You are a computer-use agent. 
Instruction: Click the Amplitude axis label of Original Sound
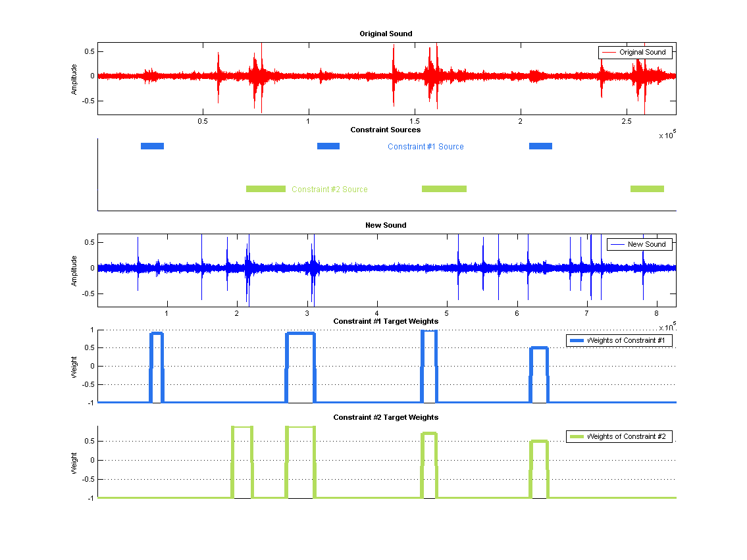point(74,79)
